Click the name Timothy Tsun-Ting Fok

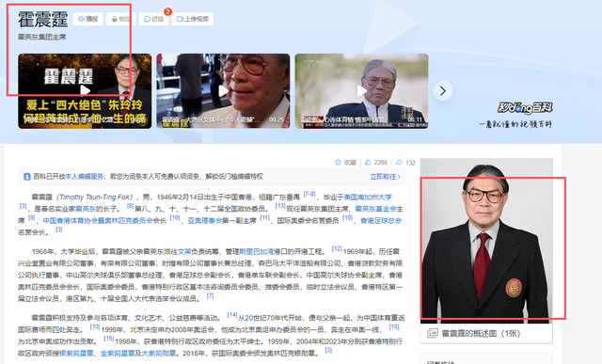[95, 198]
